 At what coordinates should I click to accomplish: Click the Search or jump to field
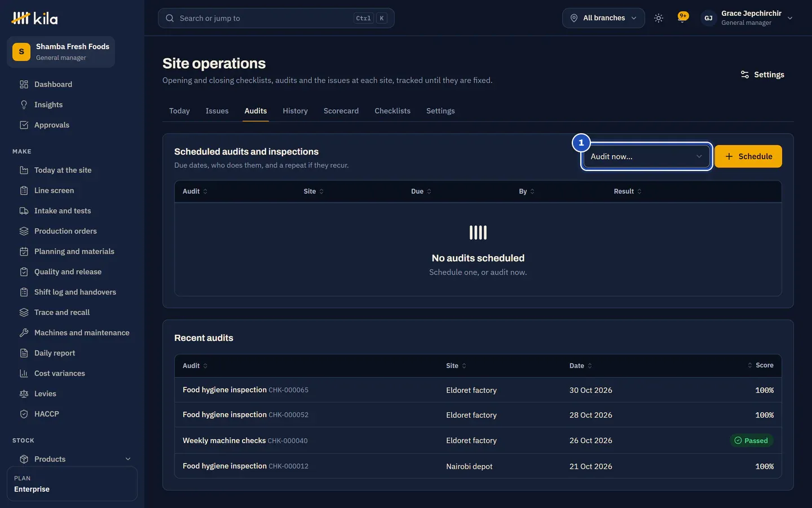pos(276,18)
